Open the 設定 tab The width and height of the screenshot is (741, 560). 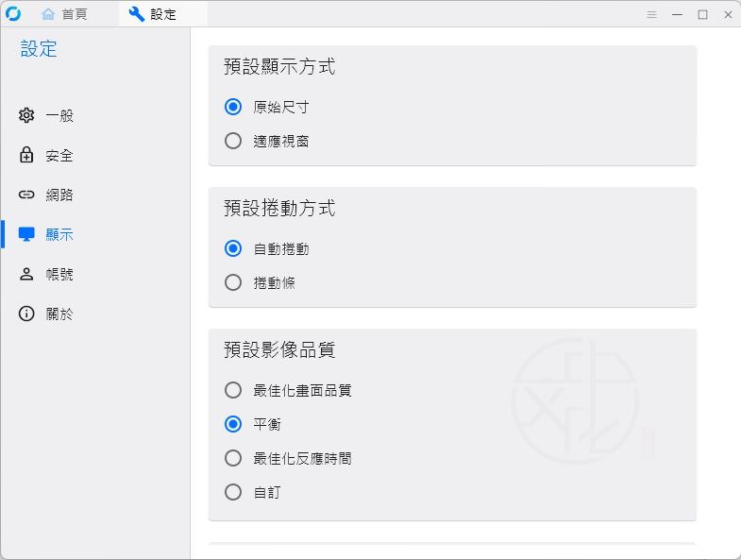tap(162, 14)
